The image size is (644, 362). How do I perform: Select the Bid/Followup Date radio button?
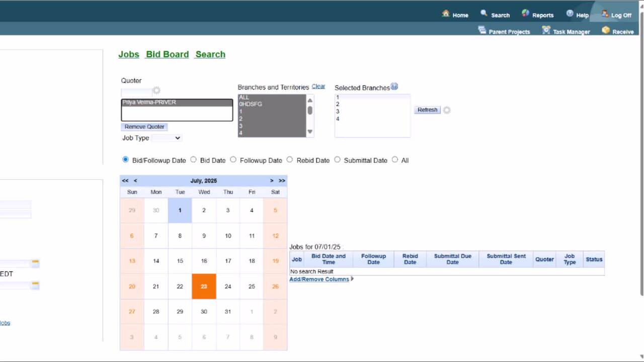125,159
